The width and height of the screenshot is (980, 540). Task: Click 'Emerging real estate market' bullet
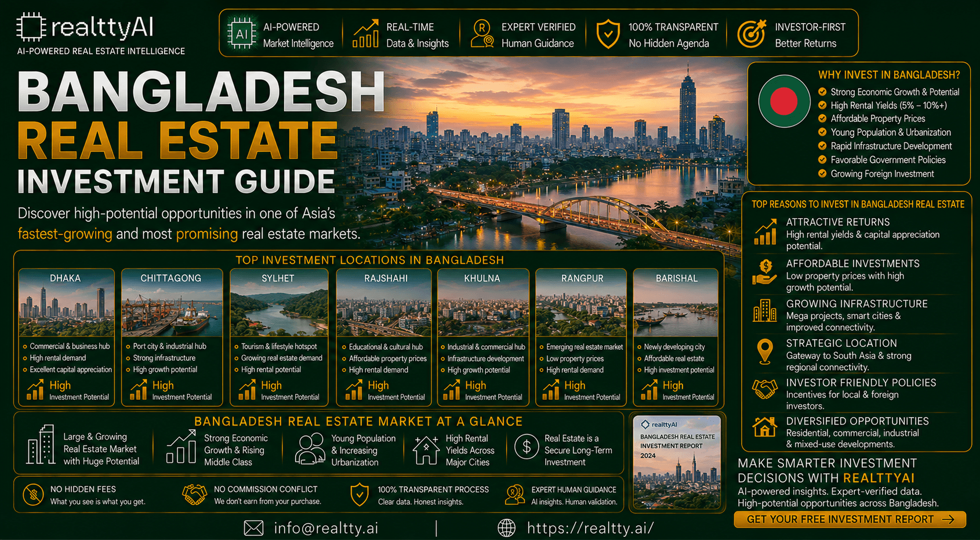(x=585, y=347)
